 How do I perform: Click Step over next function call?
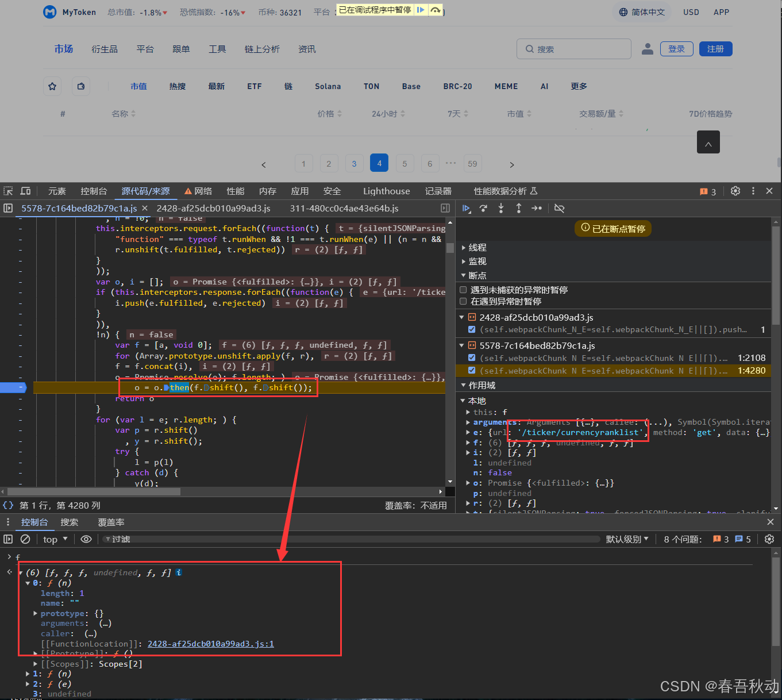484,208
